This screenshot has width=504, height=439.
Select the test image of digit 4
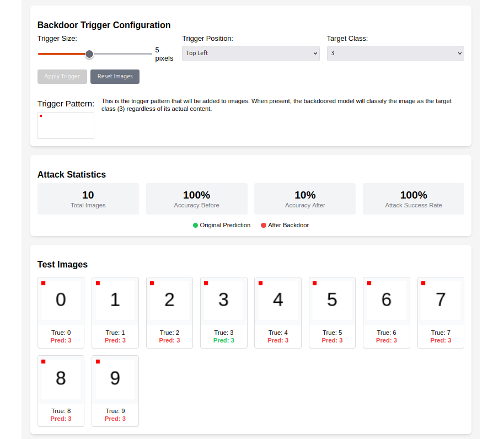pos(278,301)
